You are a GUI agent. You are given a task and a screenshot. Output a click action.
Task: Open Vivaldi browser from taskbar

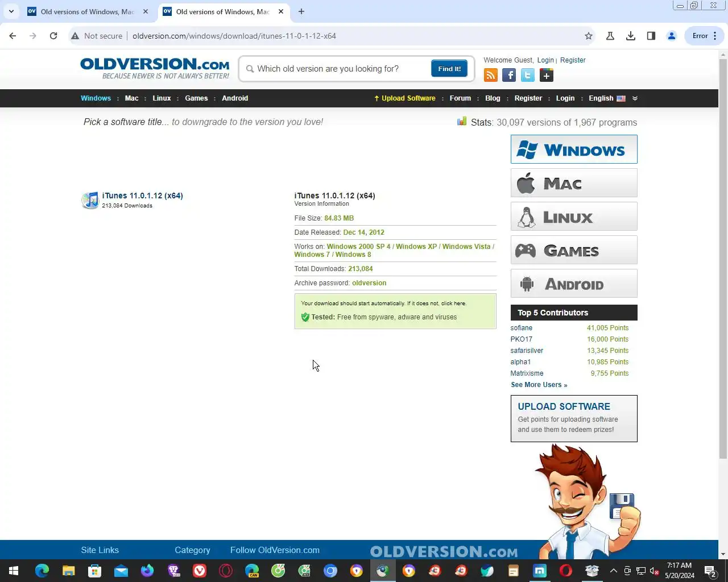pos(200,571)
